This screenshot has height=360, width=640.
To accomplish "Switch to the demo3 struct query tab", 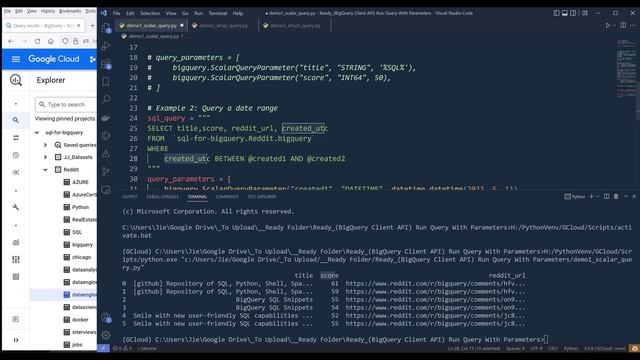I will [x=295, y=25].
